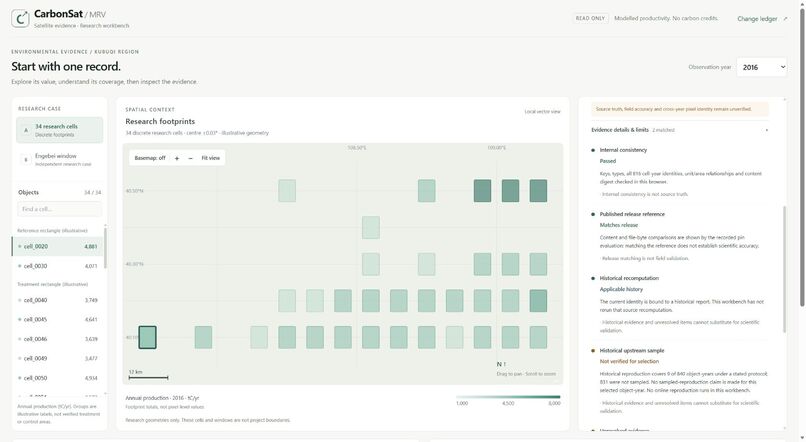Select cell_0040 in the objects list
The width and height of the screenshot is (806, 442).
point(58,300)
